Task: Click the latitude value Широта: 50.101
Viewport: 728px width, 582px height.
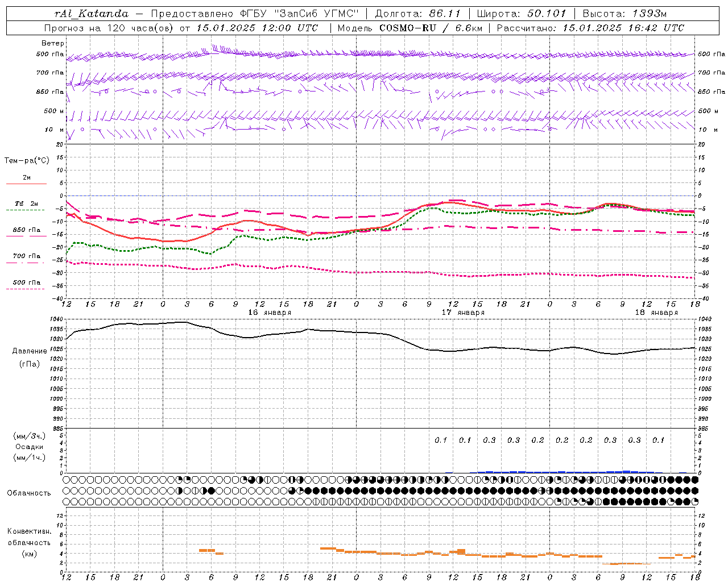Action: [x=522, y=14]
